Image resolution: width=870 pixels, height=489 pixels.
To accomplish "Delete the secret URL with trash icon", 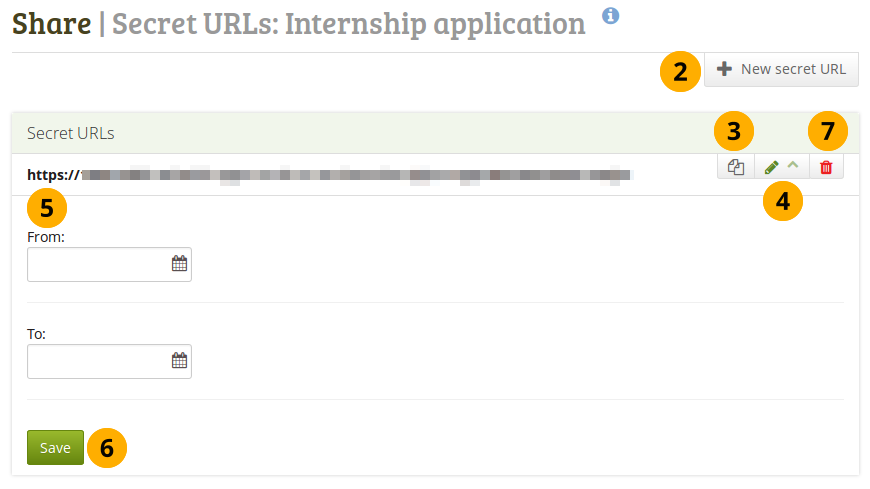I will click(826, 167).
